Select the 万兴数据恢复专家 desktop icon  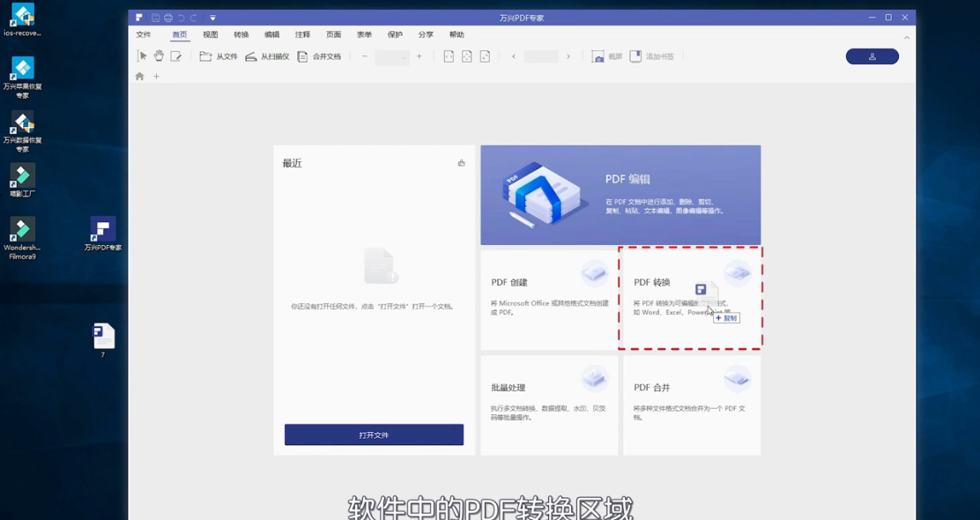click(x=23, y=131)
